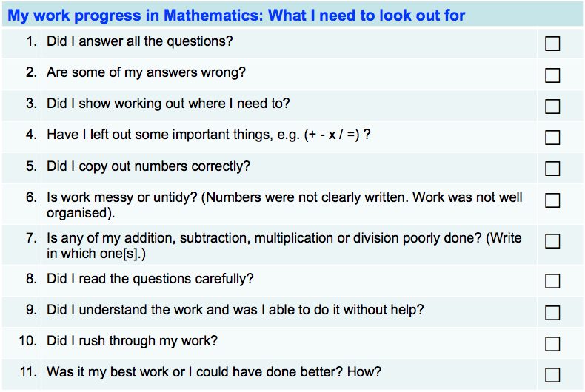Click the 'Did I rush through my work?' text
Viewport: 585px width, 392px height.
132,341
